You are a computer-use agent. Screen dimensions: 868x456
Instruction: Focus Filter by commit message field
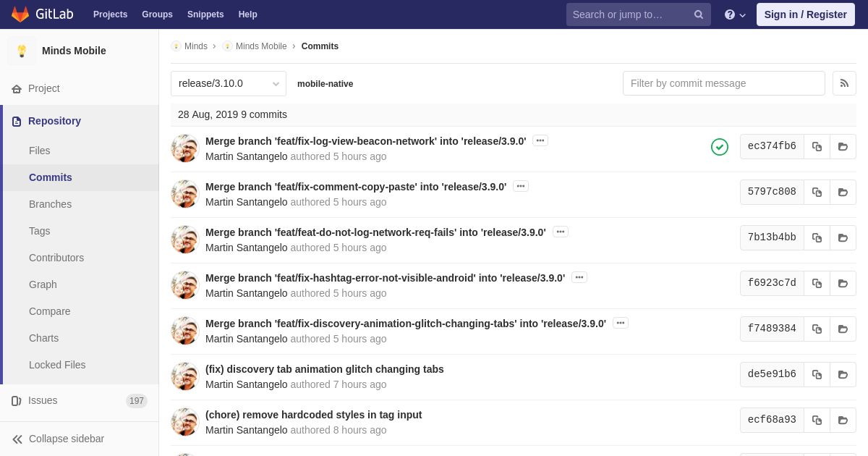point(724,83)
